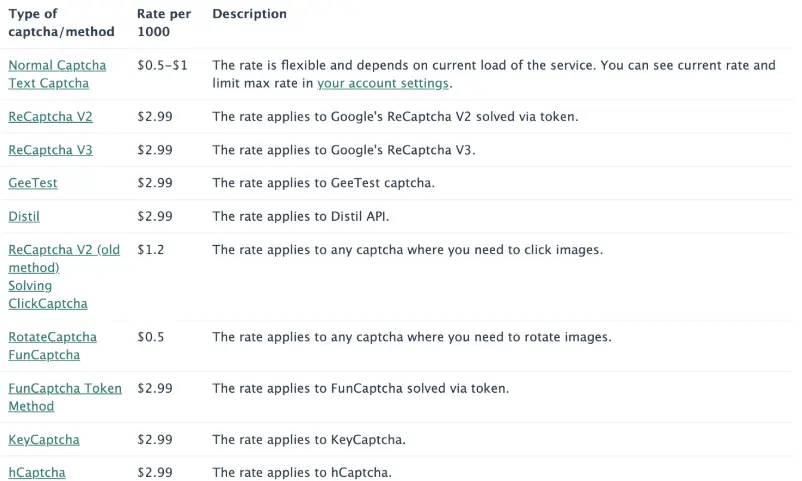Open the Normal Captcha link
The image size is (802, 481).
(57, 65)
